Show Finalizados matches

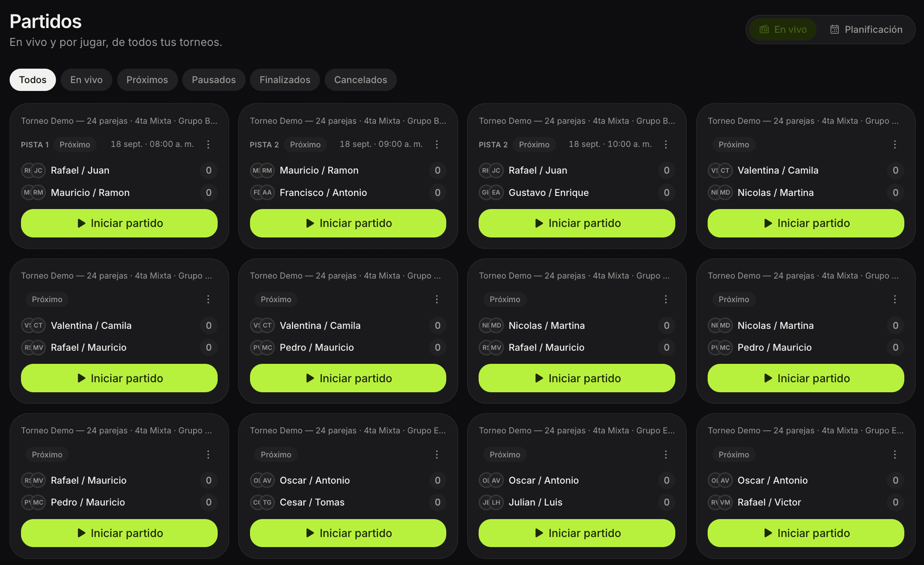[285, 80]
